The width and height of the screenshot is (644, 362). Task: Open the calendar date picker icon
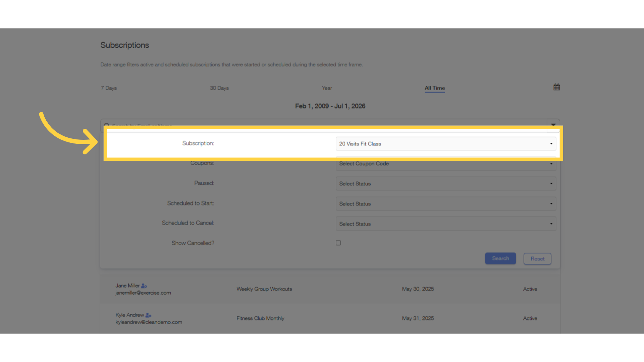(556, 87)
